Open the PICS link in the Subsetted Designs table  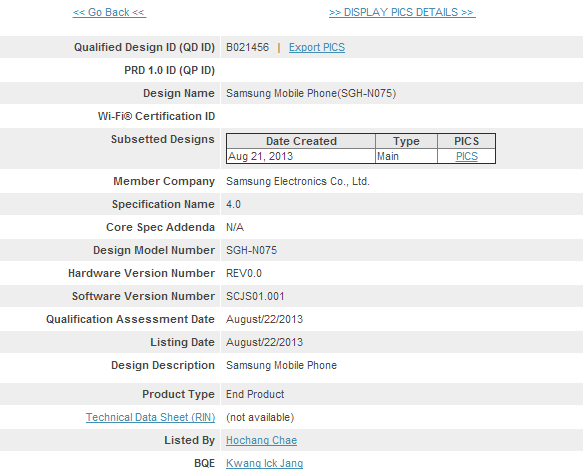coord(467,156)
